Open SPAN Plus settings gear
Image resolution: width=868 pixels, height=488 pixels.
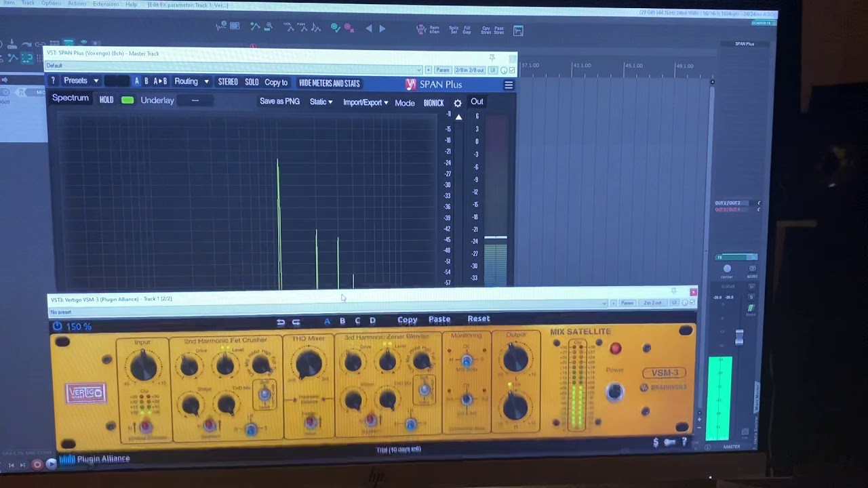coord(458,103)
